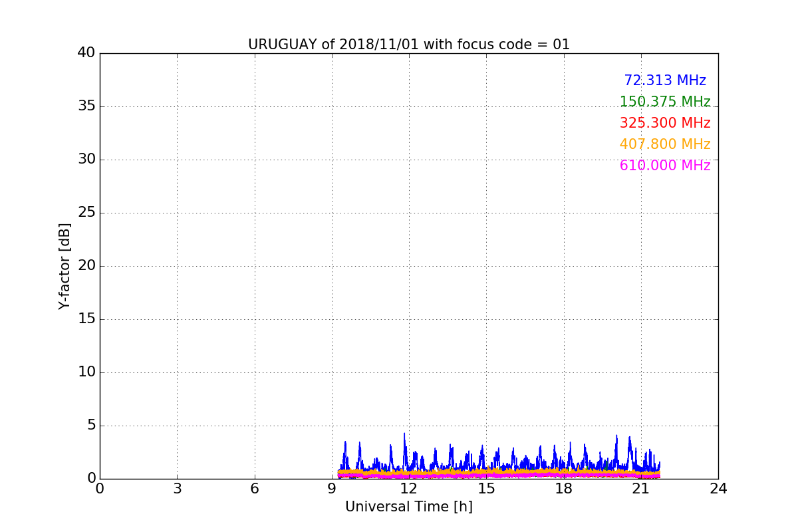Click x-axis tick label 6

(255, 489)
